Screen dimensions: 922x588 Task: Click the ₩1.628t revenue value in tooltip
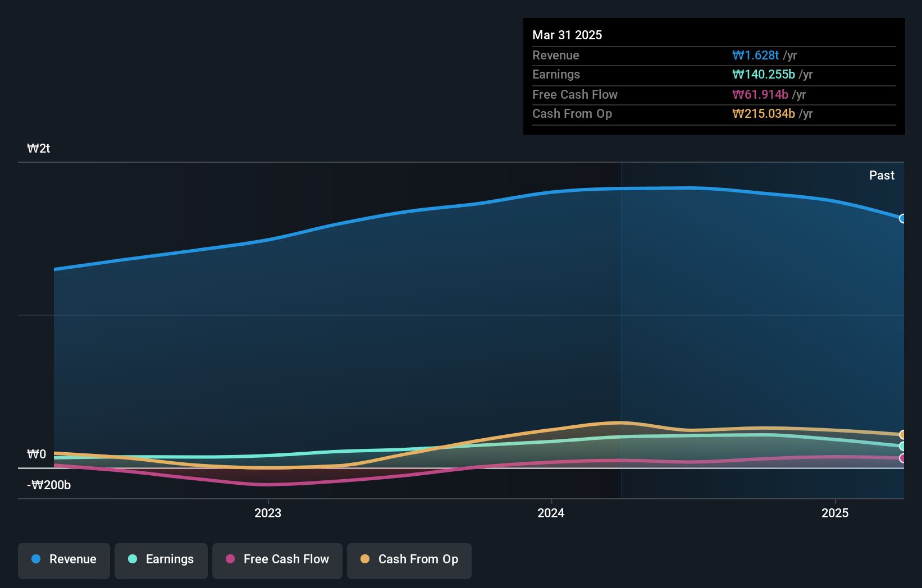click(x=755, y=55)
